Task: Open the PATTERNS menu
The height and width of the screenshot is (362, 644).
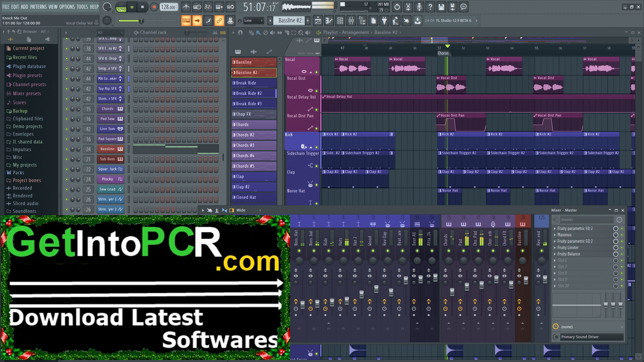Action: tap(39, 7)
